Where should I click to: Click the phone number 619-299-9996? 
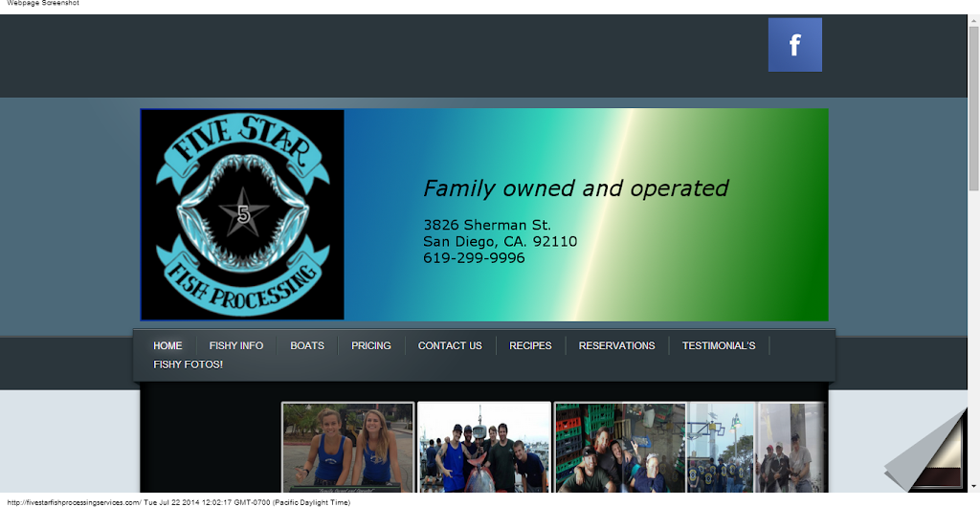click(x=474, y=258)
